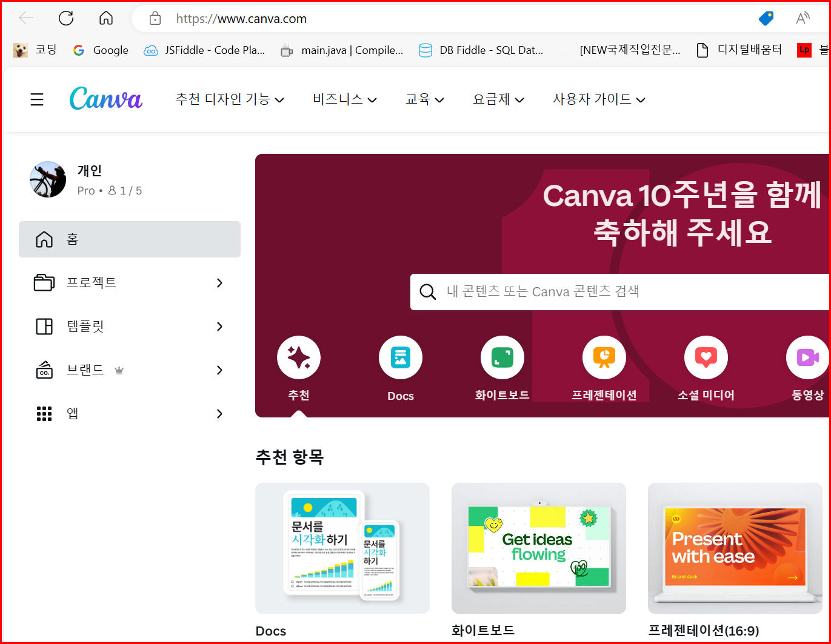This screenshot has height=644, width=831.
Task: Open the 화이트보드 Get ideas flowing thumbnail
Action: click(539, 548)
